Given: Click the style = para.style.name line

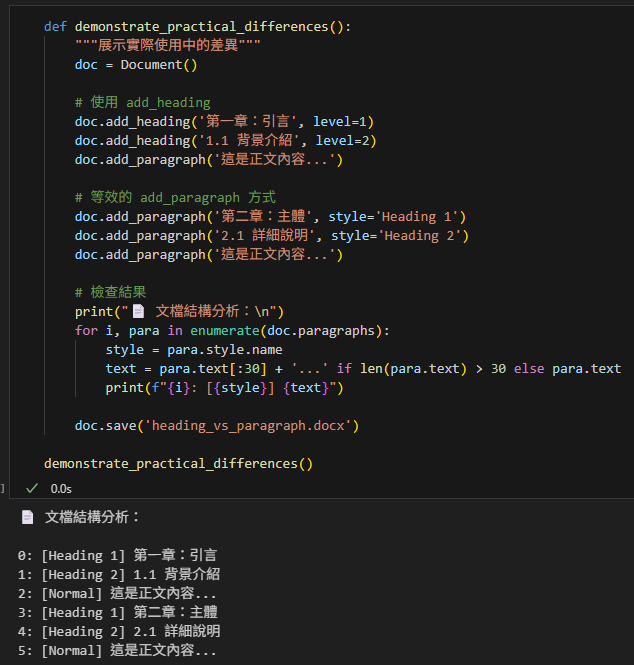Looking at the screenshot, I should click(x=194, y=349).
